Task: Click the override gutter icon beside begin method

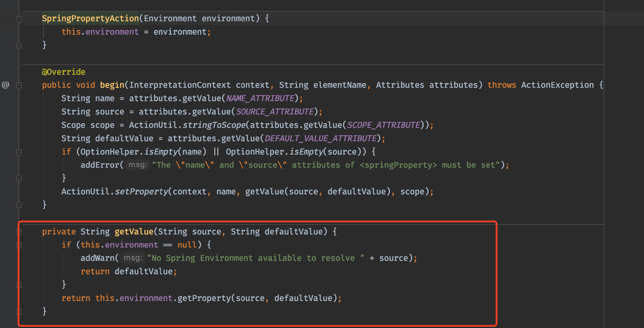Action: [5, 85]
